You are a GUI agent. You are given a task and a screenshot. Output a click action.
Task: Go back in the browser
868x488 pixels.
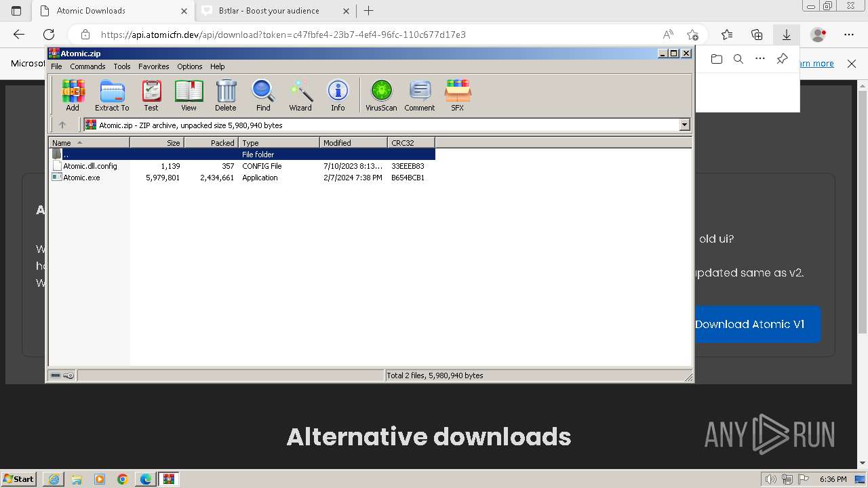point(19,35)
